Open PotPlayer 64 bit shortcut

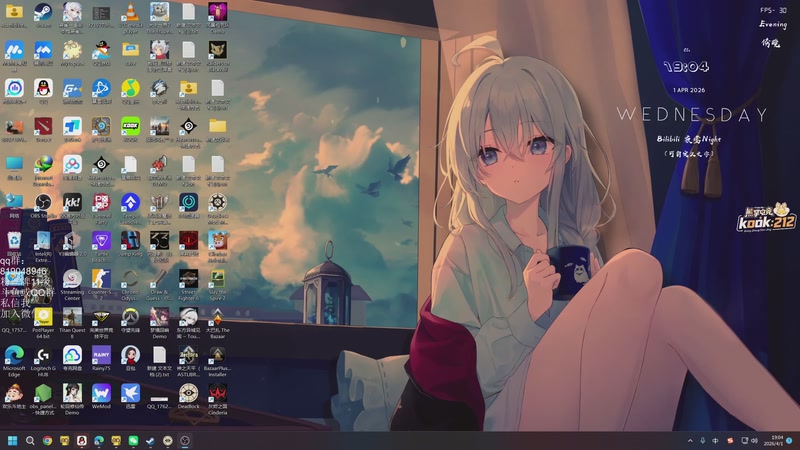(x=43, y=323)
